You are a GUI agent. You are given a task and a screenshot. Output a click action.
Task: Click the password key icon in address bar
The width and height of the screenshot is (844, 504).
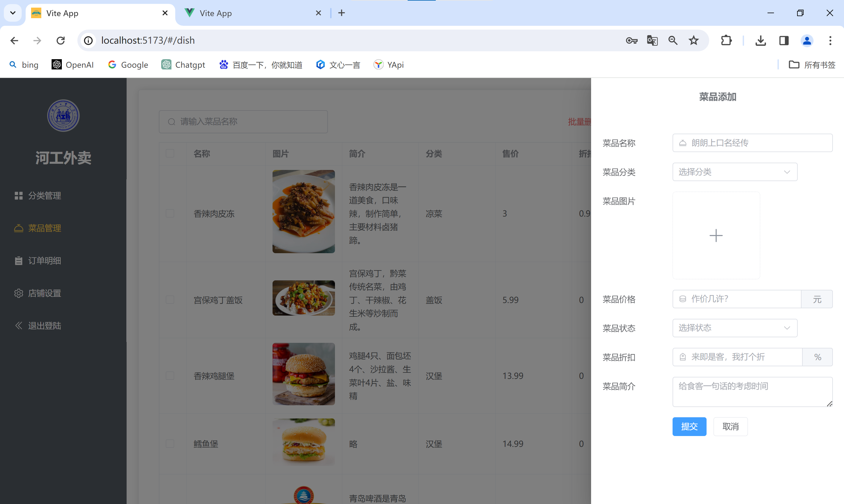[x=631, y=40]
